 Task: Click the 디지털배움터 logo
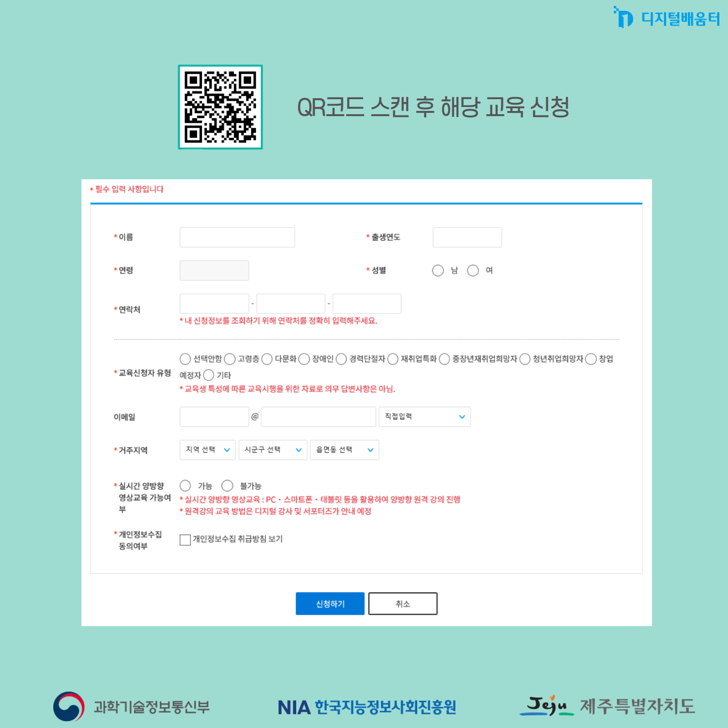[667, 18]
